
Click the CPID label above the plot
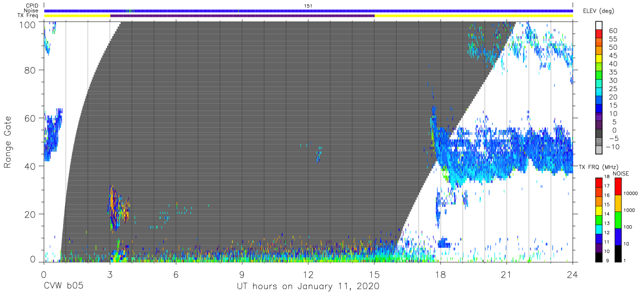(31, 5)
